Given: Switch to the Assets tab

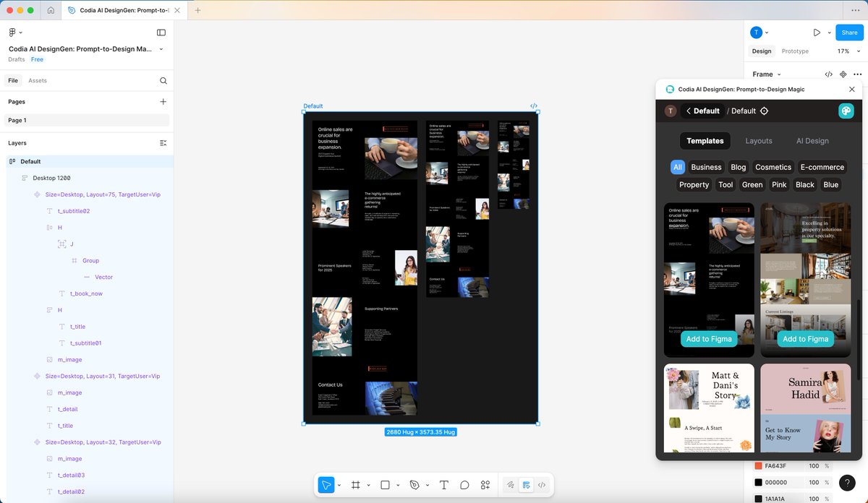Looking at the screenshot, I should tap(38, 81).
